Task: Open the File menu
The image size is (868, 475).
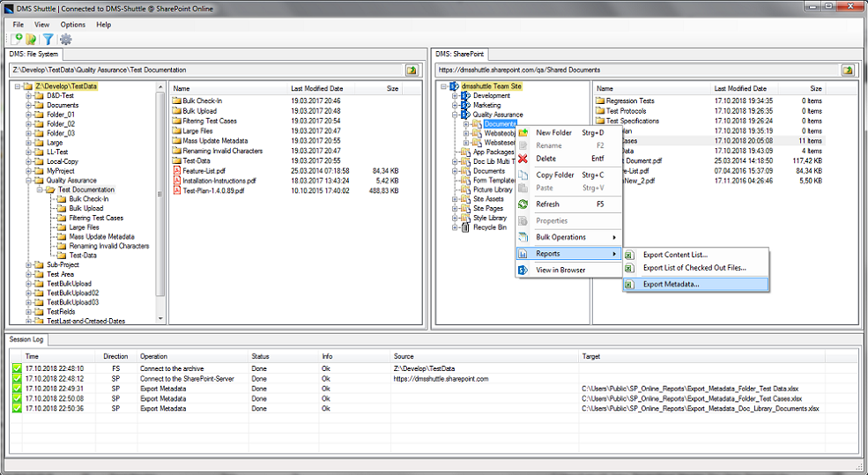Action: [19, 25]
